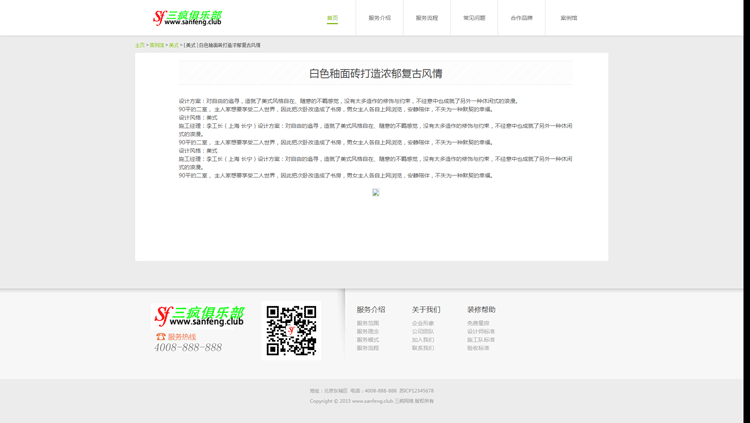Click the footer address line with ICP number
This screenshot has width=750, height=423.
[372, 391]
